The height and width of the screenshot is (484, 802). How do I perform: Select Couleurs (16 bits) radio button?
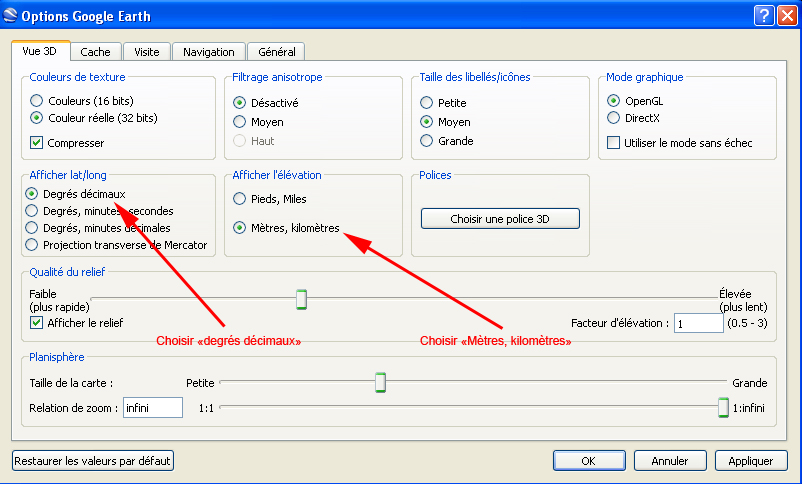[x=36, y=100]
